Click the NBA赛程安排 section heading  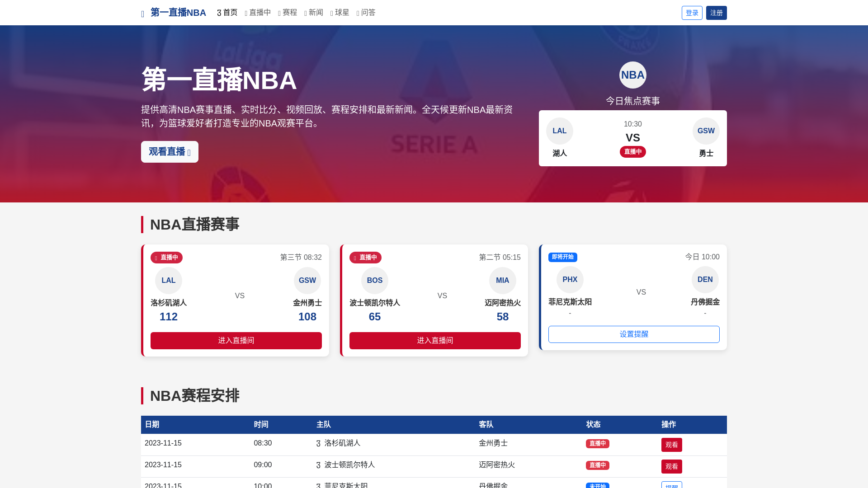[194, 396]
